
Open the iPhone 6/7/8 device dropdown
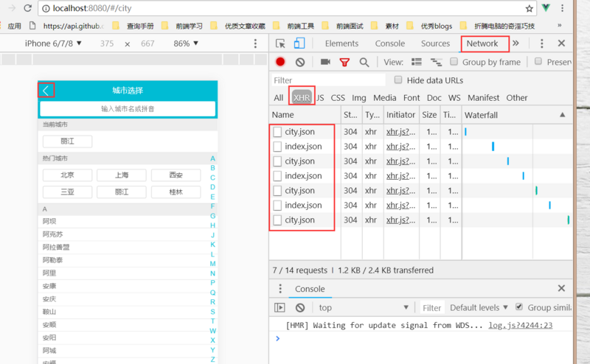pyautogui.click(x=53, y=43)
